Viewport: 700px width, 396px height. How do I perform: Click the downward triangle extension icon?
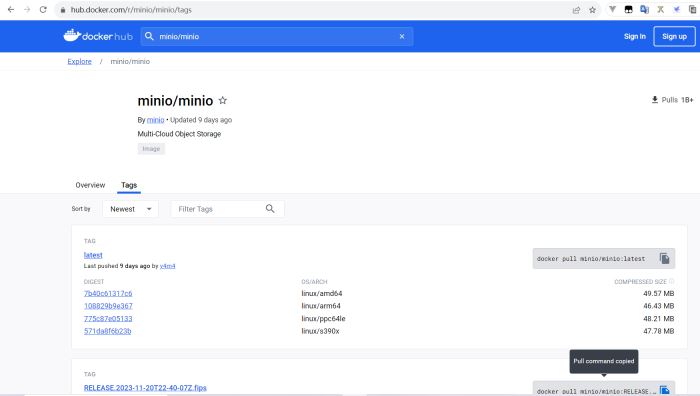tap(612, 9)
